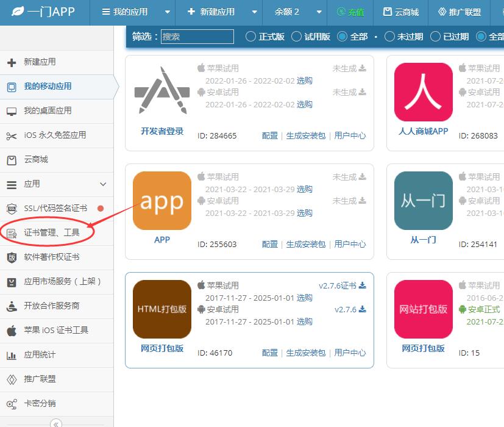Click the SSL shield icon in sidebar
504x427 pixels.
point(12,209)
